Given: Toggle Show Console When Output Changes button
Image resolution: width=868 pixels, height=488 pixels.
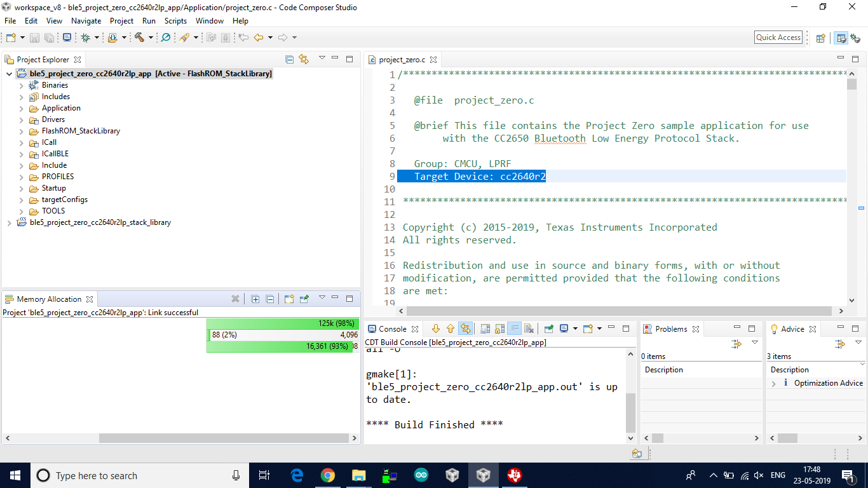Looking at the screenshot, I should tap(465, 329).
